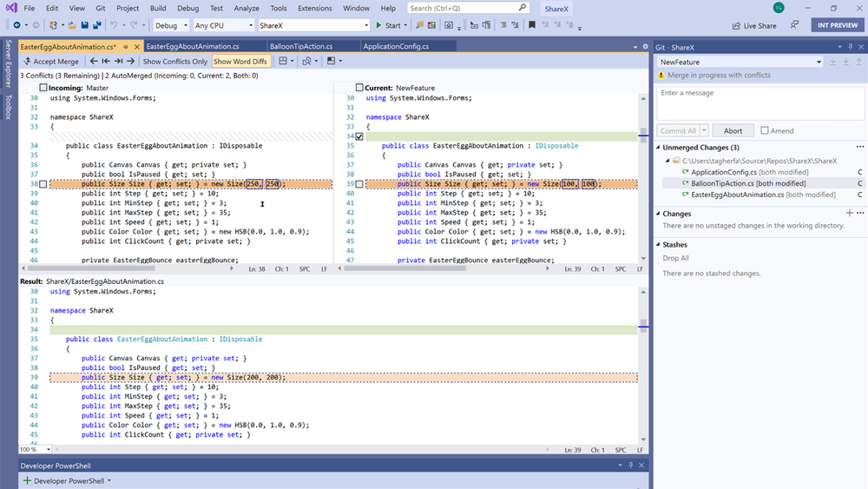Switch to the ApplicationConfig.cs tab
868x489 pixels.
396,47
